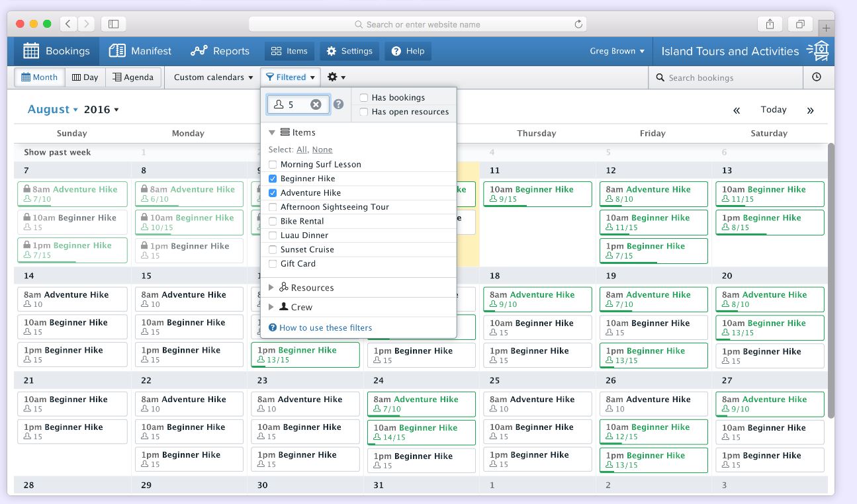Click the browser forward arrow

[x=86, y=24]
